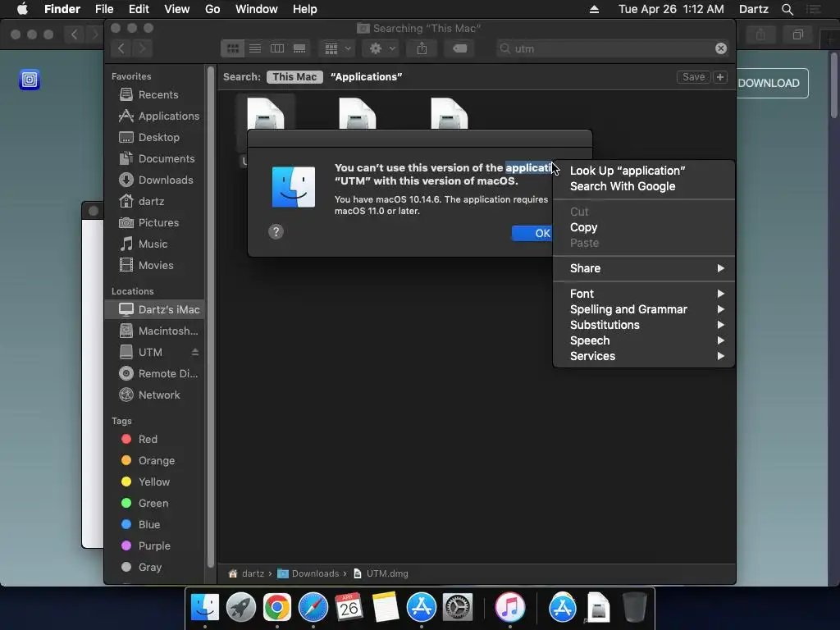Viewport: 840px width, 630px height.
Task: Choose Search With Google
Action: [643, 186]
